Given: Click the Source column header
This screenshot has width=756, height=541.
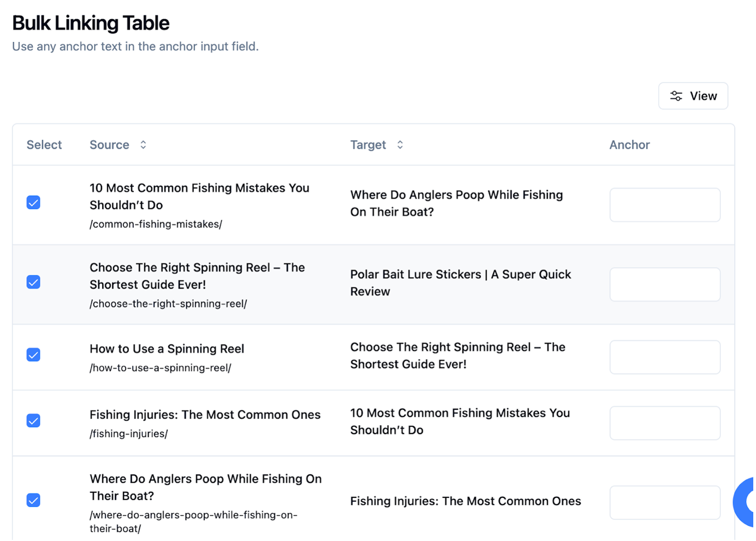Looking at the screenshot, I should point(109,144).
